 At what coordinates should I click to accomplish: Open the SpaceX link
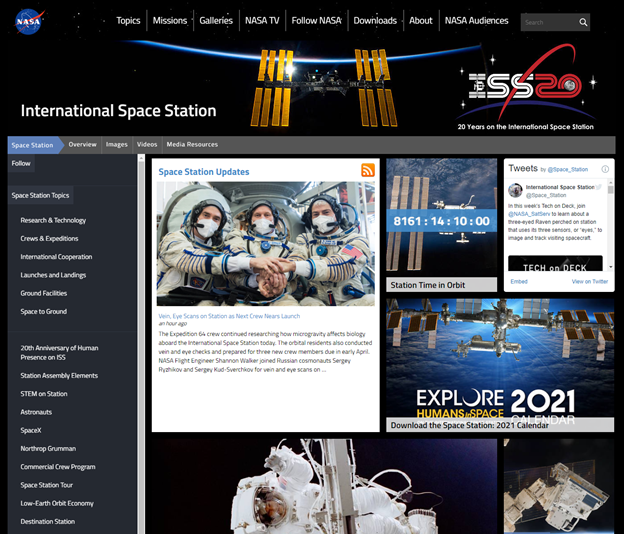(x=31, y=431)
